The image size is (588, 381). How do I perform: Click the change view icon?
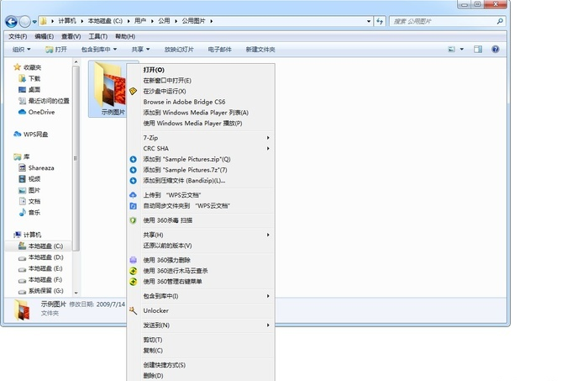pos(452,49)
